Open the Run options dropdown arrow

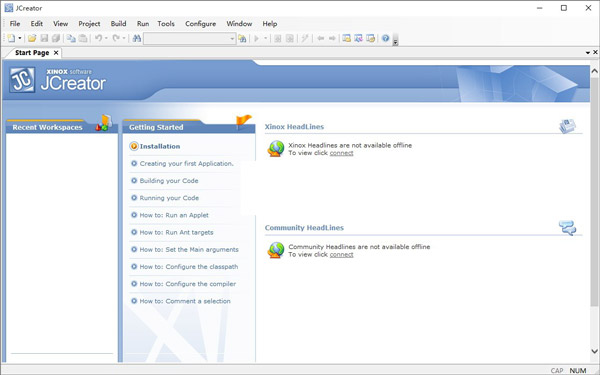[265, 38]
